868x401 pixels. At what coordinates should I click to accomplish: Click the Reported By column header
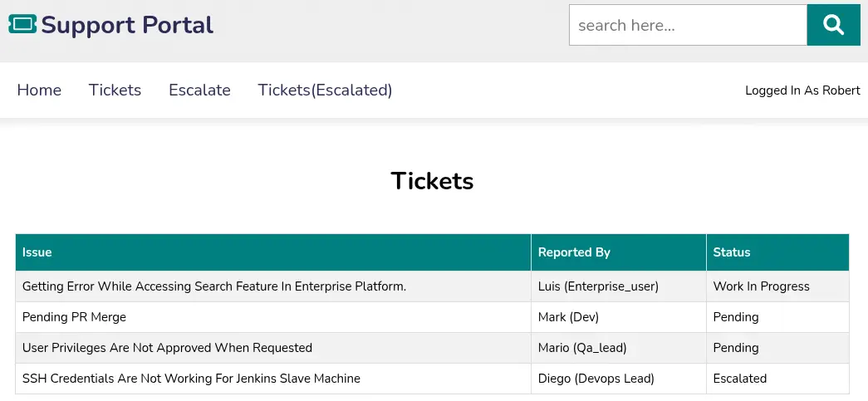point(574,252)
